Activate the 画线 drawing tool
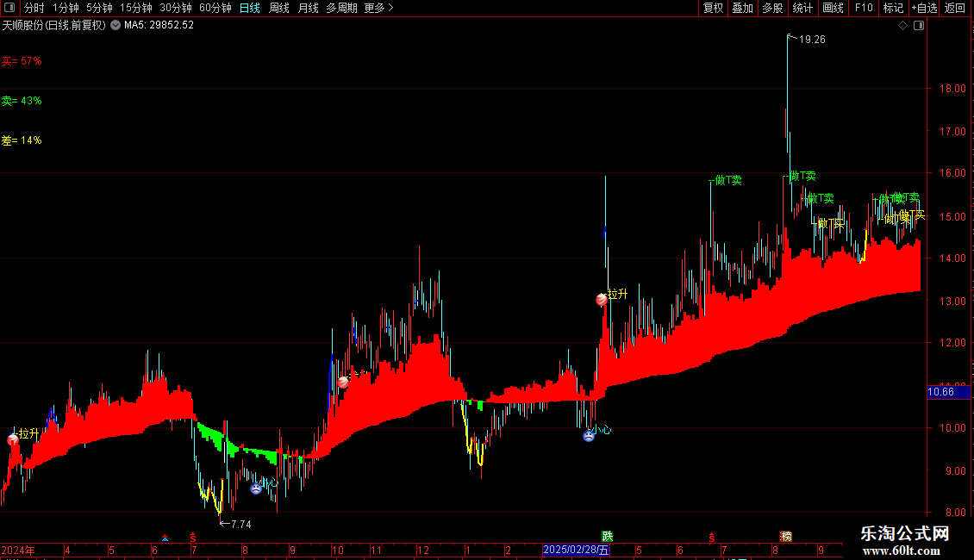 [x=833, y=8]
